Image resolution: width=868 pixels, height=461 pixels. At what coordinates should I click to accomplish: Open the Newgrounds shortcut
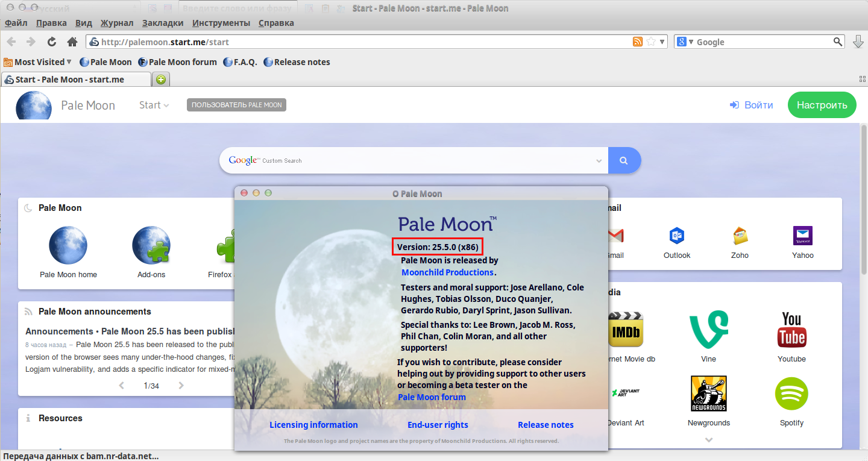tap(709, 394)
